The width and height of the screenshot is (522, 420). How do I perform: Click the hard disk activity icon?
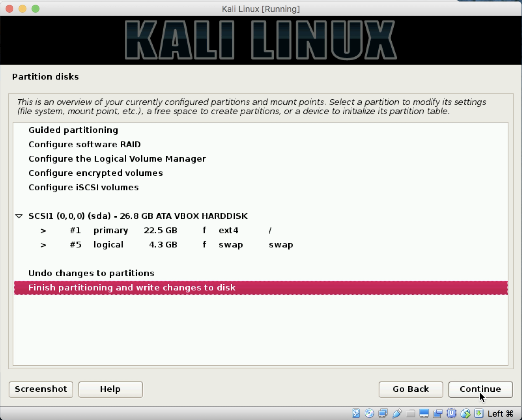(x=356, y=413)
